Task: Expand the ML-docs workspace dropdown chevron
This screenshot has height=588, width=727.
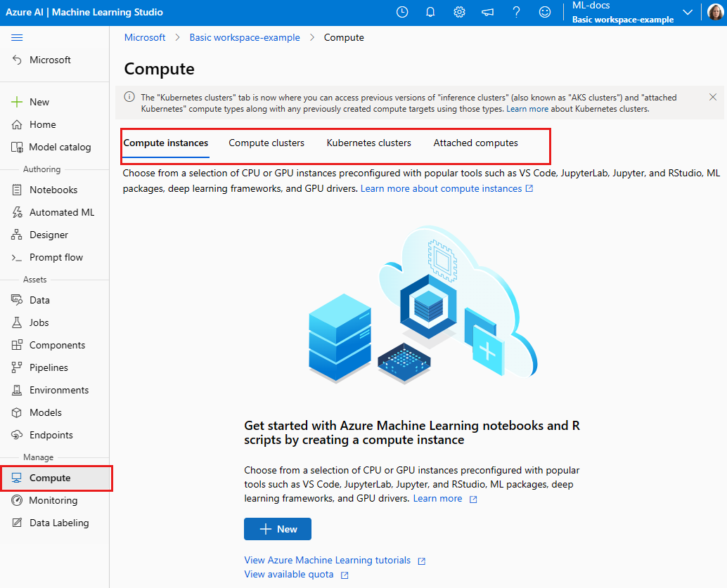Action: pos(688,12)
